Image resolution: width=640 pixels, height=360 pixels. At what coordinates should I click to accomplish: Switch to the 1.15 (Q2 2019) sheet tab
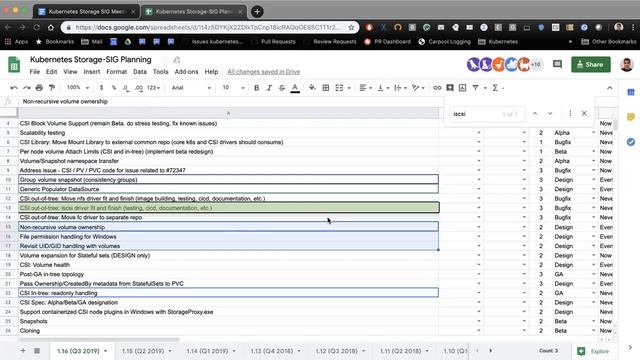(x=143, y=351)
